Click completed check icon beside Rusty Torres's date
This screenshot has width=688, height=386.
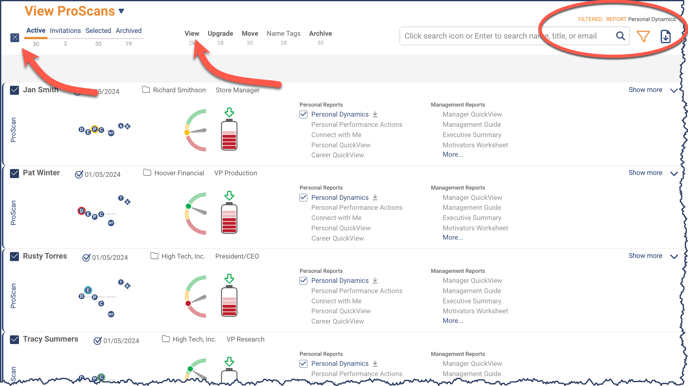[x=86, y=257]
